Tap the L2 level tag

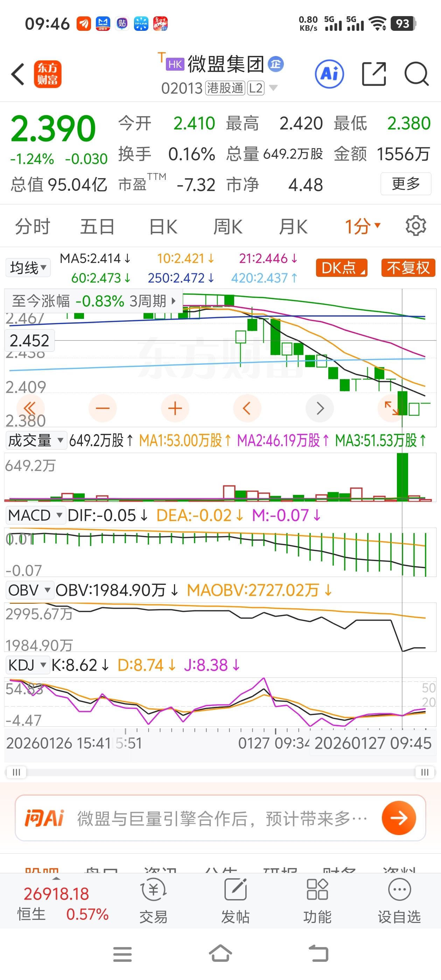point(256,88)
